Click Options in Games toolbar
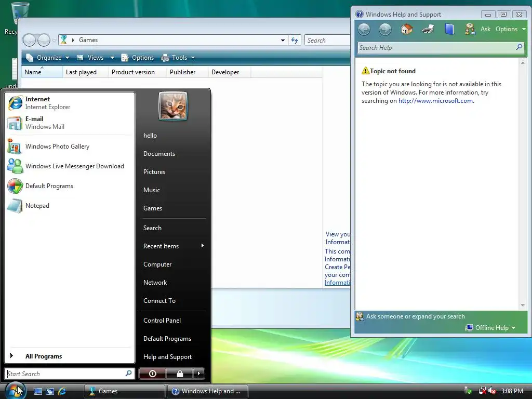Viewport: 532px width, 399px height. (137, 58)
